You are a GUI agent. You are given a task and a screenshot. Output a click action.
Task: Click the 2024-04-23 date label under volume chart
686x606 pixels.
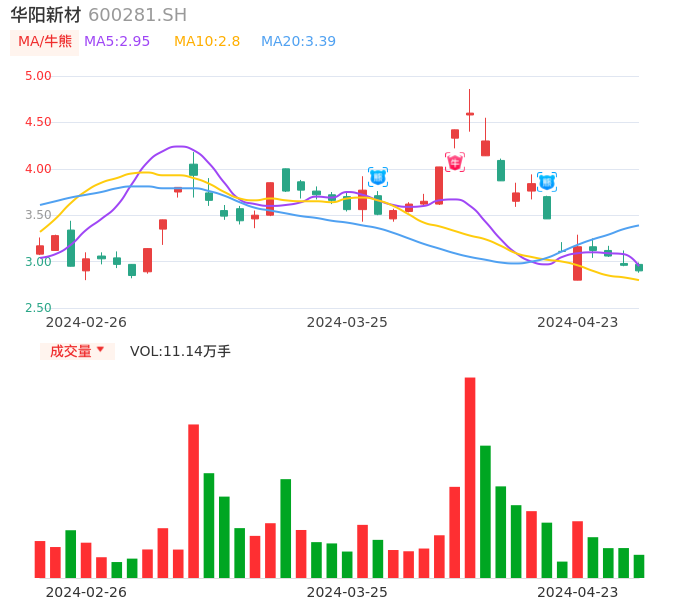(578, 592)
